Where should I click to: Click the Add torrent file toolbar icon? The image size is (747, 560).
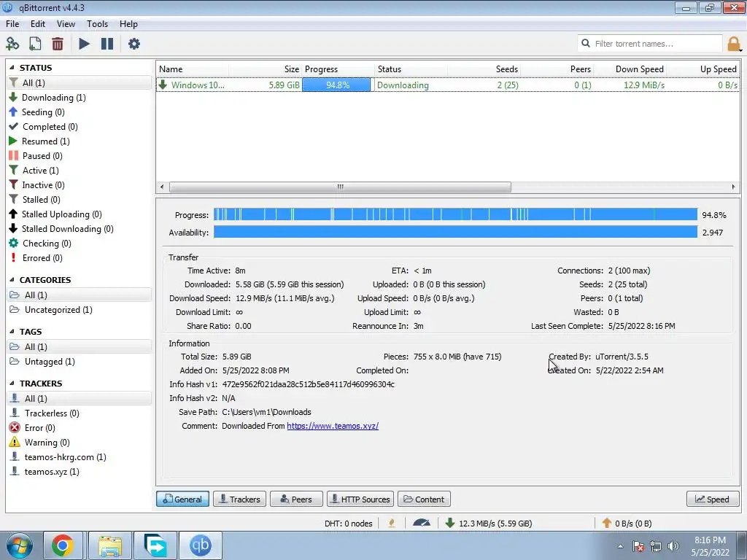35,44
